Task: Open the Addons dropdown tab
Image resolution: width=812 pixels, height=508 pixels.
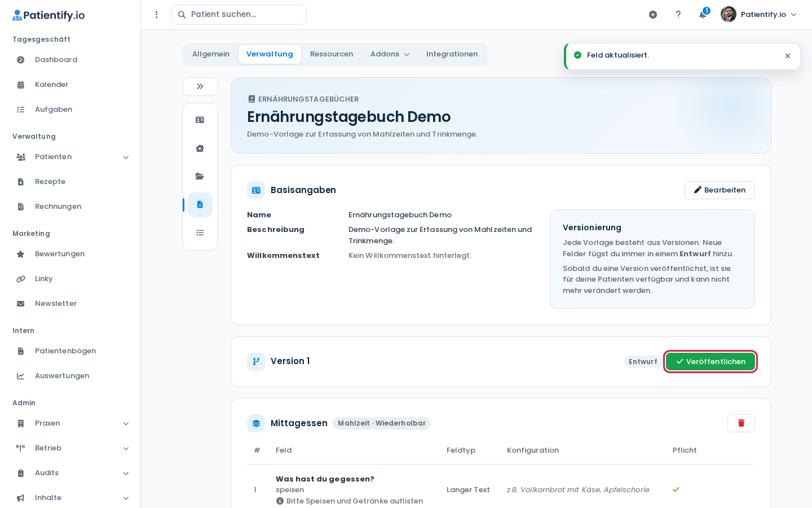Action: pyautogui.click(x=390, y=54)
